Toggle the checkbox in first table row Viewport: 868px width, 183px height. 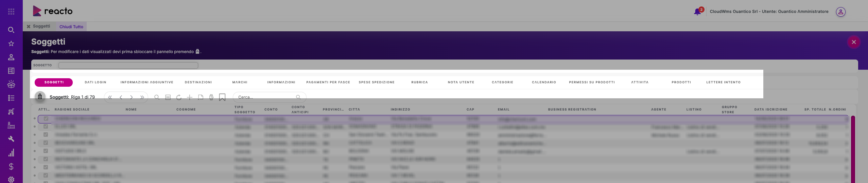coord(46,119)
